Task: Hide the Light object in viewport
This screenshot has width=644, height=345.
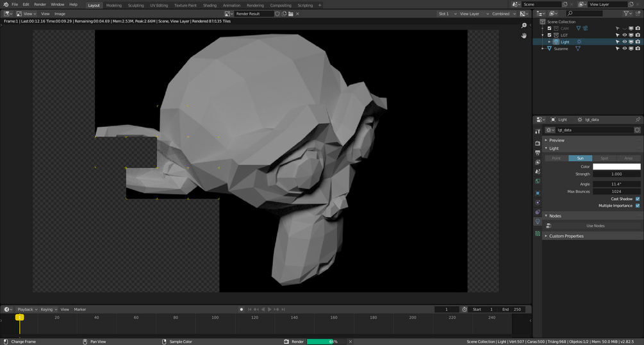Action: pos(624,42)
